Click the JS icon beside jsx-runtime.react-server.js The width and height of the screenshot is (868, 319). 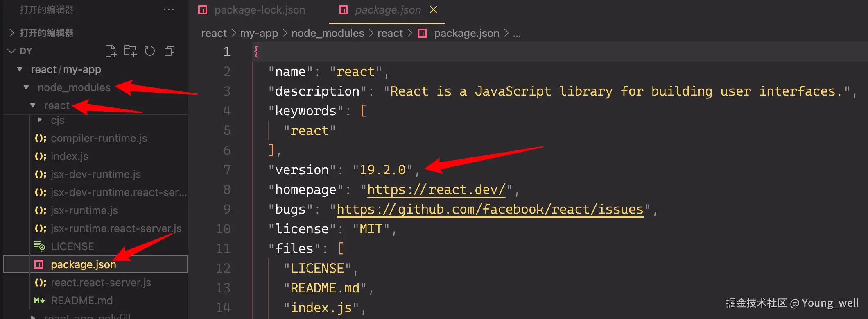coord(40,228)
